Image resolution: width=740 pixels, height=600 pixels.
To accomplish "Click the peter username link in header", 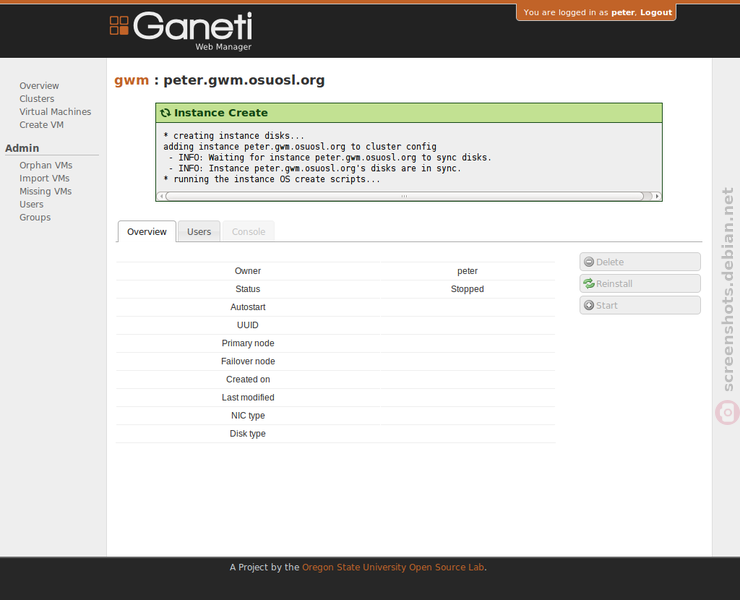I will (x=623, y=12).
